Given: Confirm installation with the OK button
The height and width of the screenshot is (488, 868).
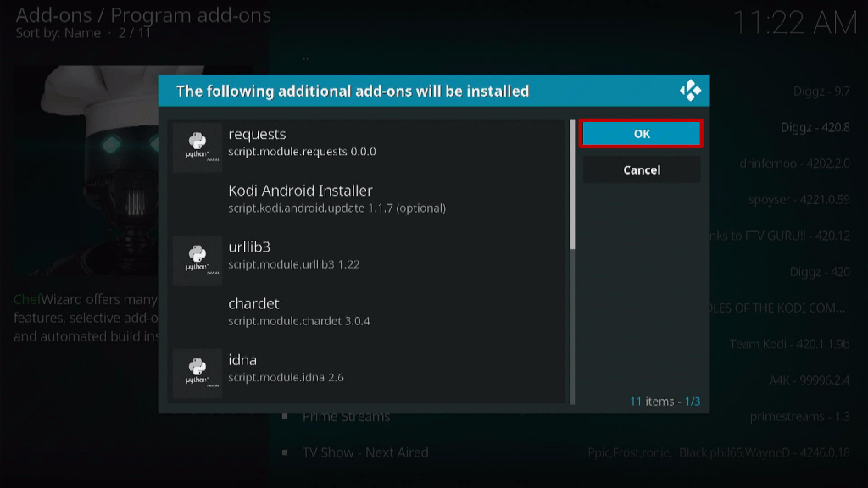Looking at the screenshot, I should pyautogui.click(x=641, y=133).
